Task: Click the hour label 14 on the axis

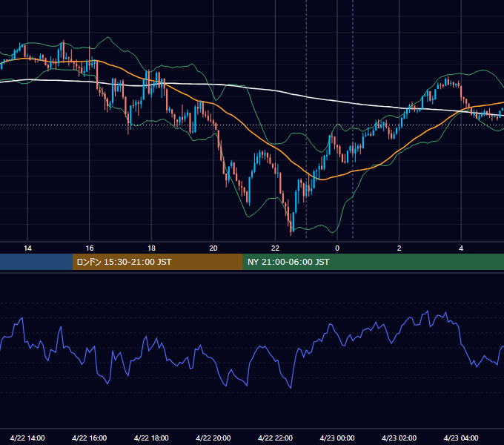Action: 27,248
